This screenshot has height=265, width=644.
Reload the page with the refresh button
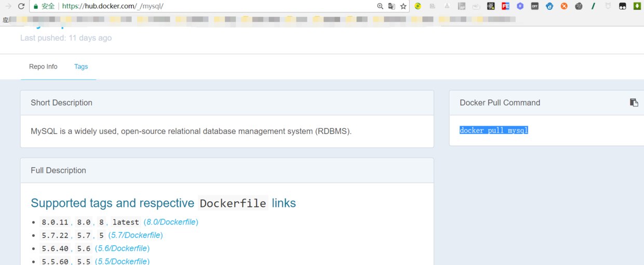pyautogui.click(x=21, y=6)
